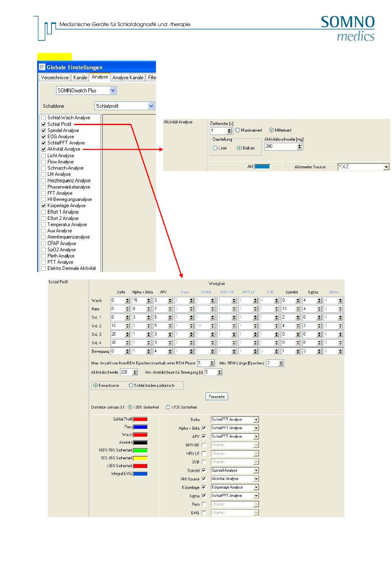
Task: Choose the Linie display option
Action: [215, 148]
